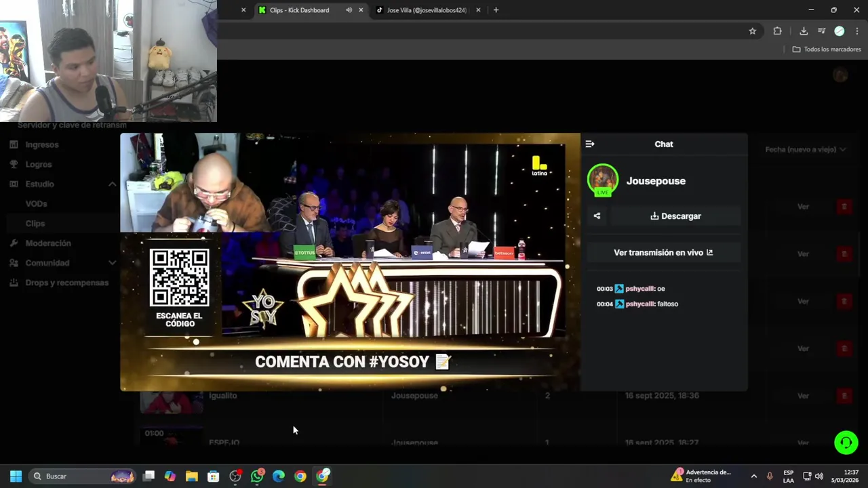
Task: Open File Explorer from the taskbar
Action: (x=192, y=476)
